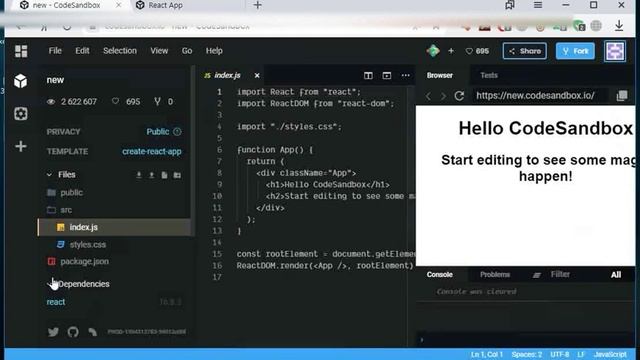This screenshot has width=640, height=360.
Task: Click the green diamond logo in header
Action: pos(433,51)
